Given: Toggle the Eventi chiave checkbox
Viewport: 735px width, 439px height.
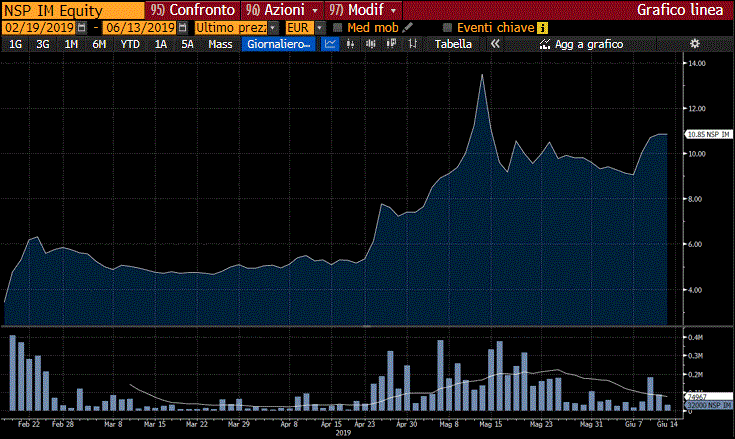Looking at the screenshot, I should click(x=447, y=28).
